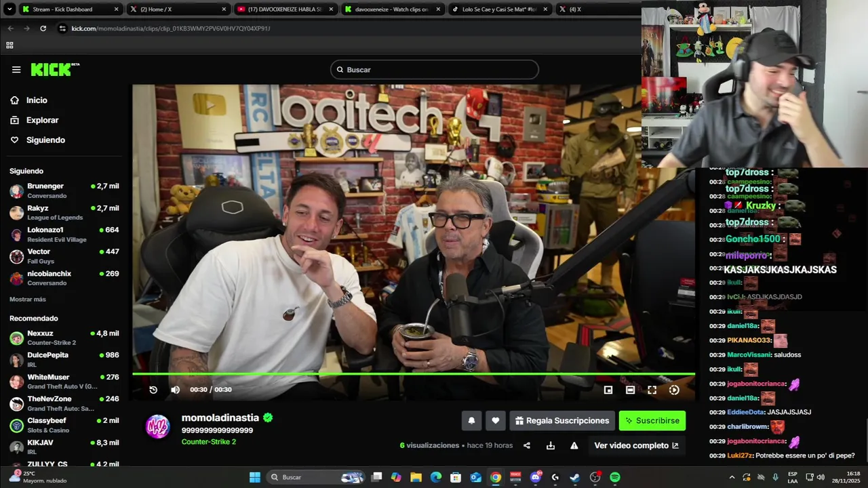Open Rakyz channel in sidebar
Screen dimensions: 868x488
coord(64,212)
